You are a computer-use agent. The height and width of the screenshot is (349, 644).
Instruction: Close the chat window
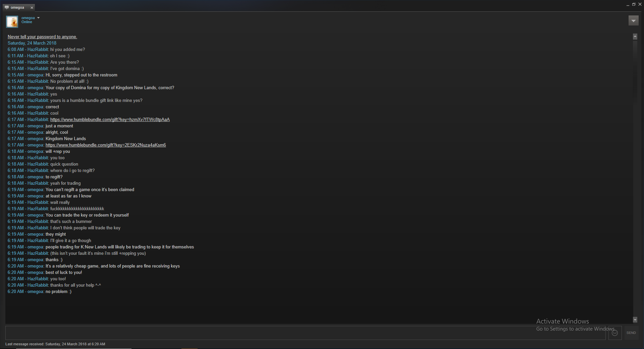640,4
